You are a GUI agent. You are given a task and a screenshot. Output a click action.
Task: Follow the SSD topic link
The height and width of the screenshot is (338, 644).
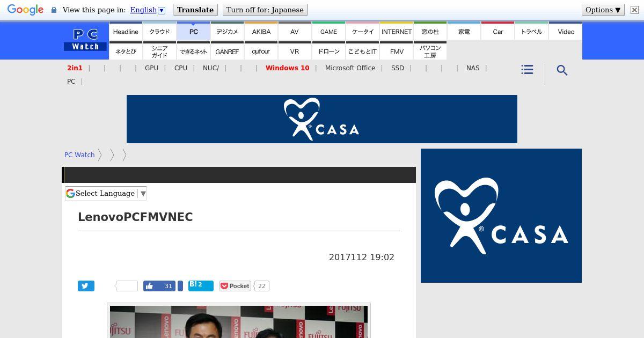398,68
